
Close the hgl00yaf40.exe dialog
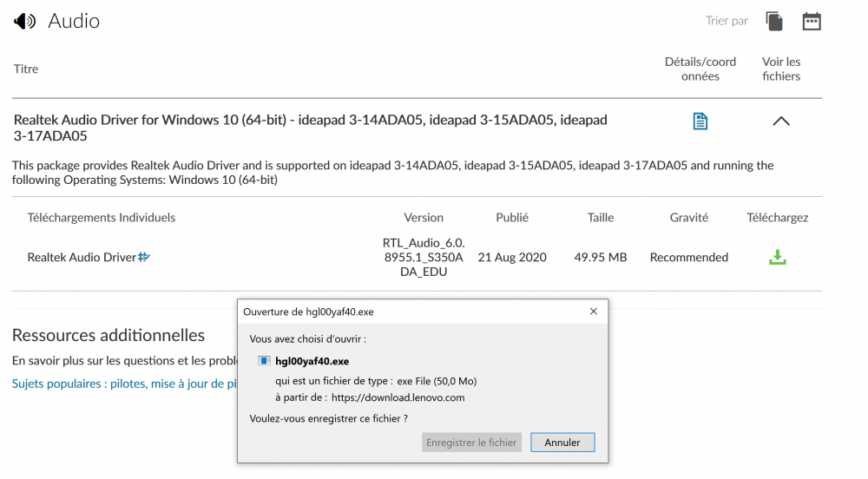pos(594,312)
